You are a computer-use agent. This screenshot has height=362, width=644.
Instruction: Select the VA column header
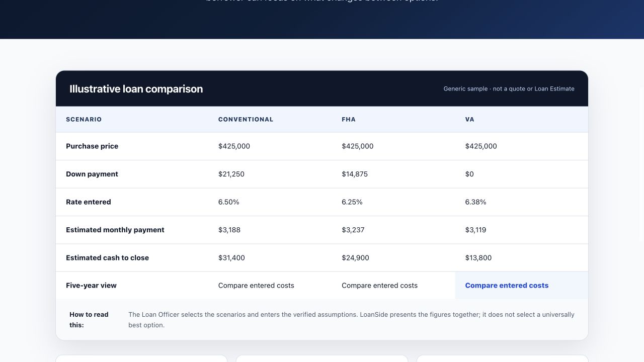(x=469, y=119)
